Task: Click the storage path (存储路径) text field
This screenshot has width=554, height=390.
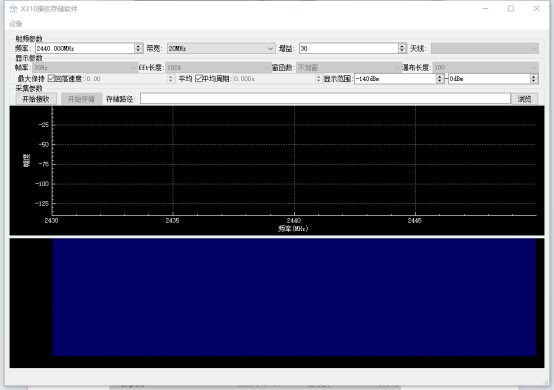Action: point(325,99)
